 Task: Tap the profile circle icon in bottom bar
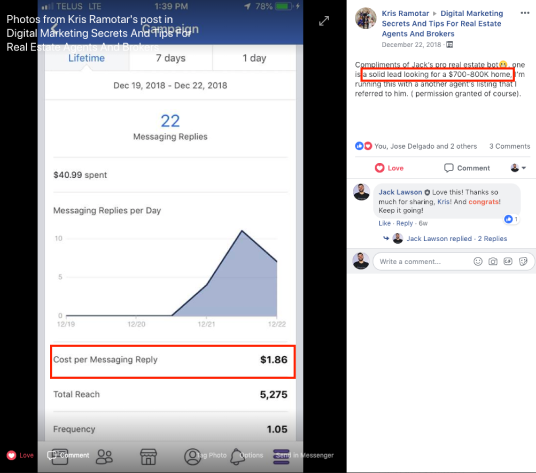point(192,457)
